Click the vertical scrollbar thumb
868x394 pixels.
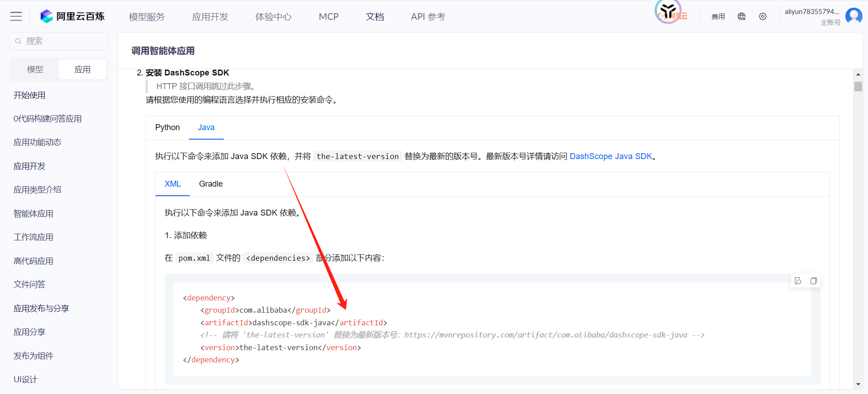pyautogui.click(x=858, y=86)
